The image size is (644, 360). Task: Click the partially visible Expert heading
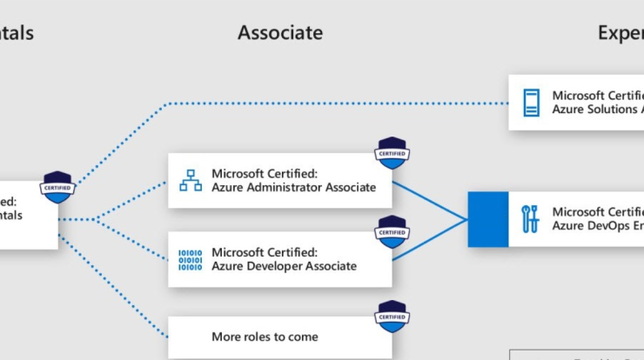(x=621, y=33)
